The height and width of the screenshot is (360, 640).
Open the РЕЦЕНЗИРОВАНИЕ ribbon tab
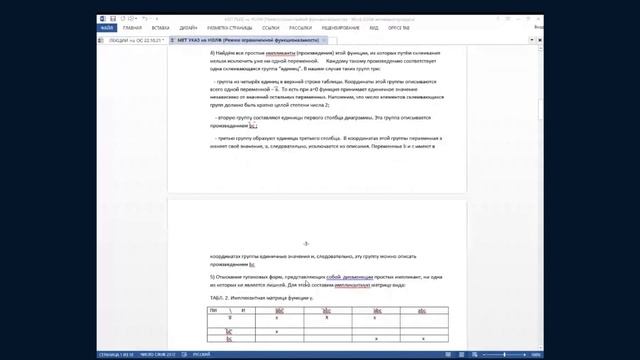(x=340, y=28)
